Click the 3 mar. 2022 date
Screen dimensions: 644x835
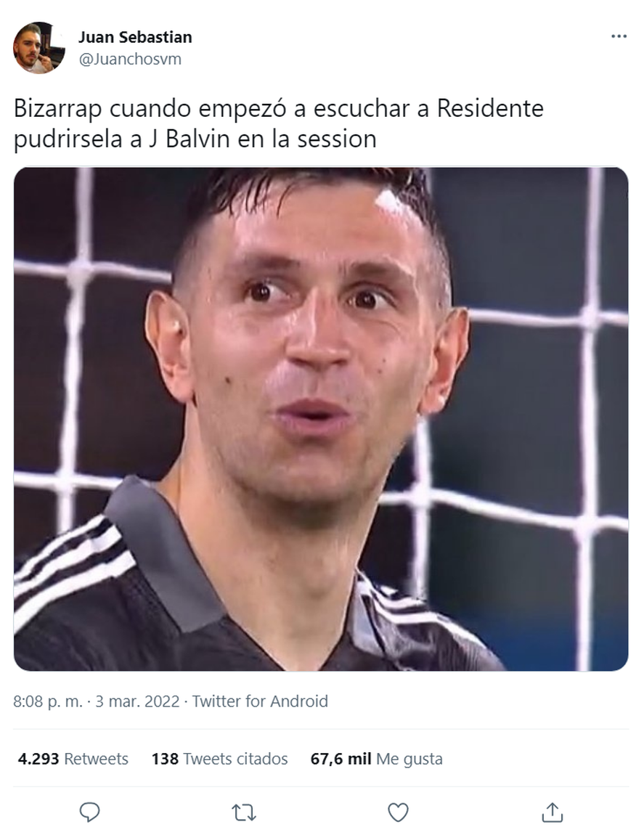pos(137,701)
